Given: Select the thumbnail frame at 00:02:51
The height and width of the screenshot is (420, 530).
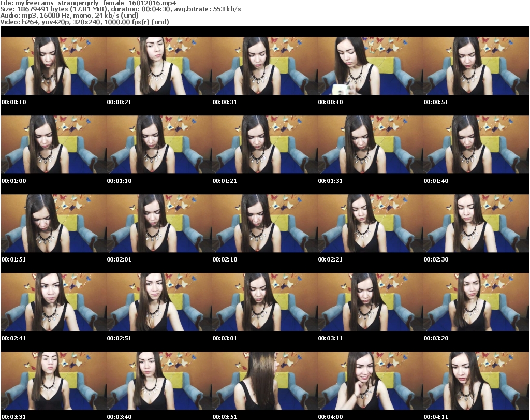Looking at the screenshot, I should [x=159, y=302].
